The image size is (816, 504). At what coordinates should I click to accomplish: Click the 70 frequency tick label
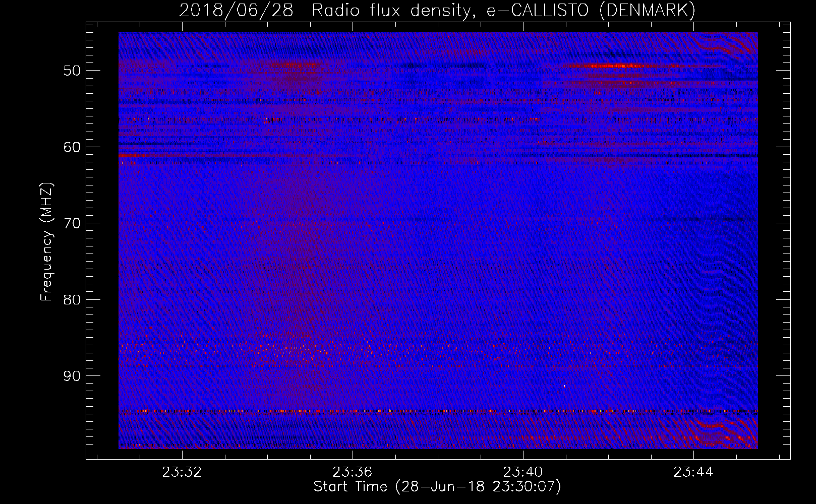coord(72,223)
